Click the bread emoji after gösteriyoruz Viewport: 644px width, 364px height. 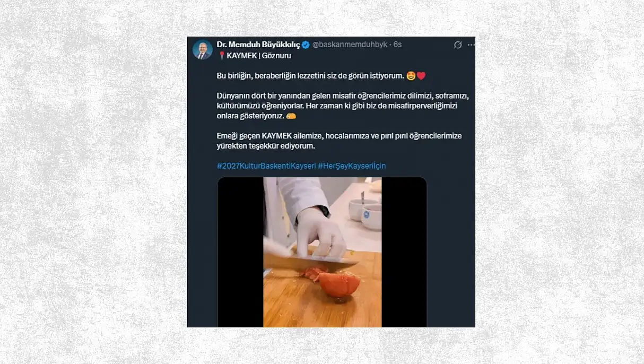pos(291,116)
